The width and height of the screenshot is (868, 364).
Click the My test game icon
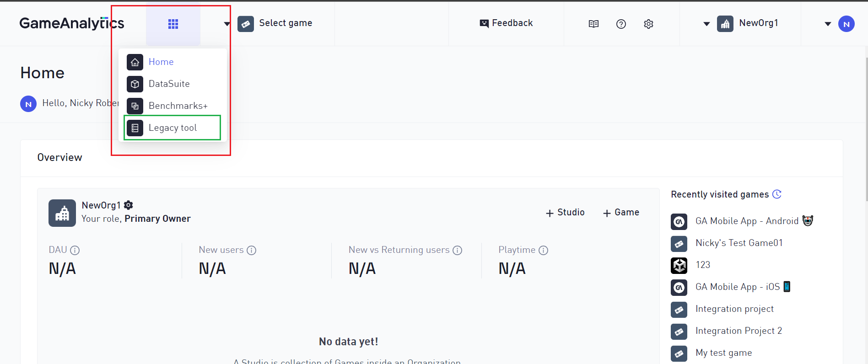(679, 353)
